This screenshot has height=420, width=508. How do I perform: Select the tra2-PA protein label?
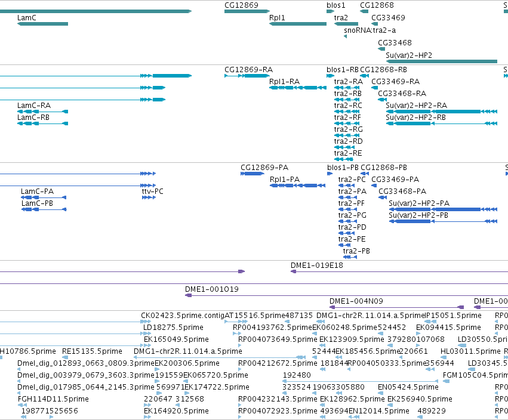click(x=352, y=192)
